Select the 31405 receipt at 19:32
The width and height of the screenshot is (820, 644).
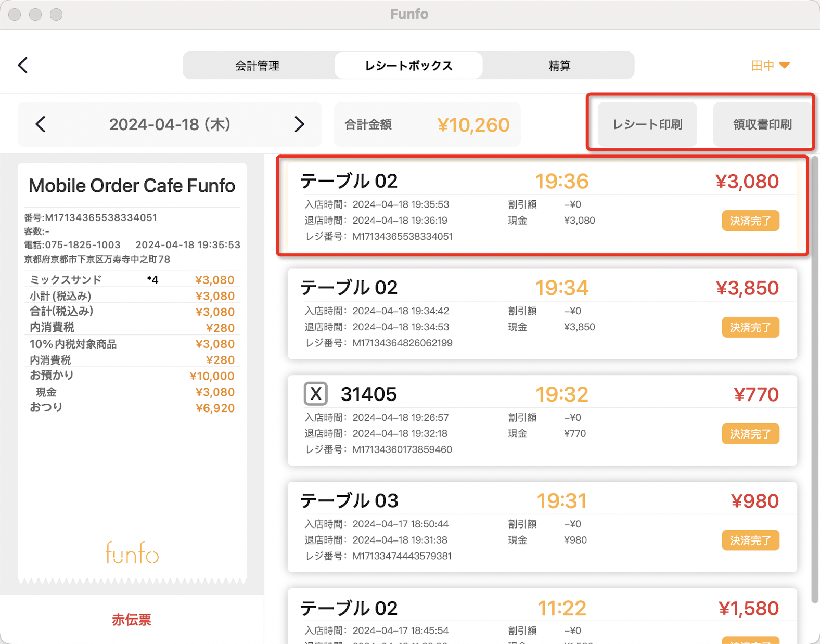[x=542, y=420]
